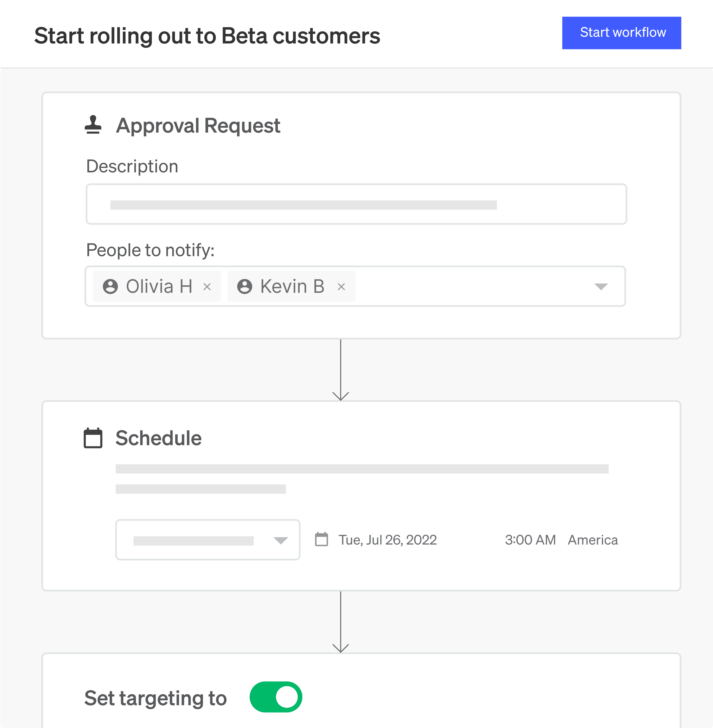
Task: Click the Schedule calendar icon
Action: [x=93, y=438]
